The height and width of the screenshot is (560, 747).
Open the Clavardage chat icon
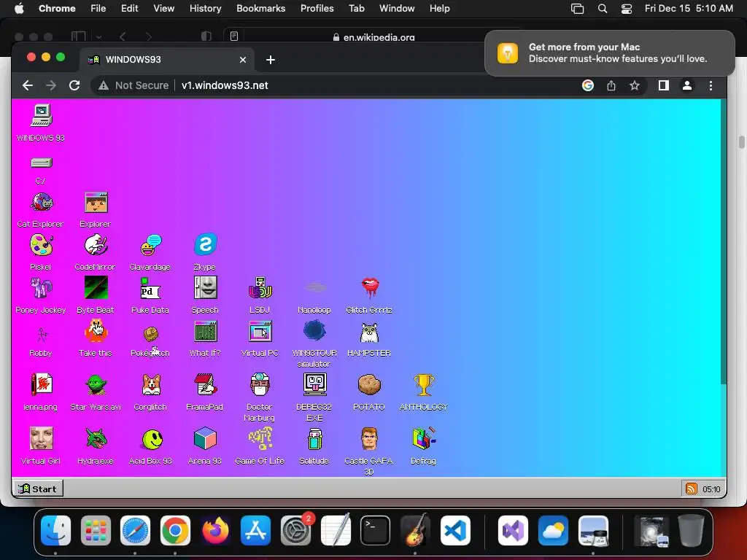click(x=151, y=245)
